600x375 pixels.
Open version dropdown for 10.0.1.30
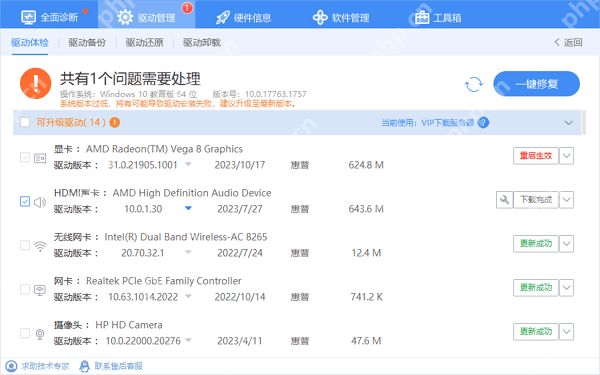click(x=188, y=208)
